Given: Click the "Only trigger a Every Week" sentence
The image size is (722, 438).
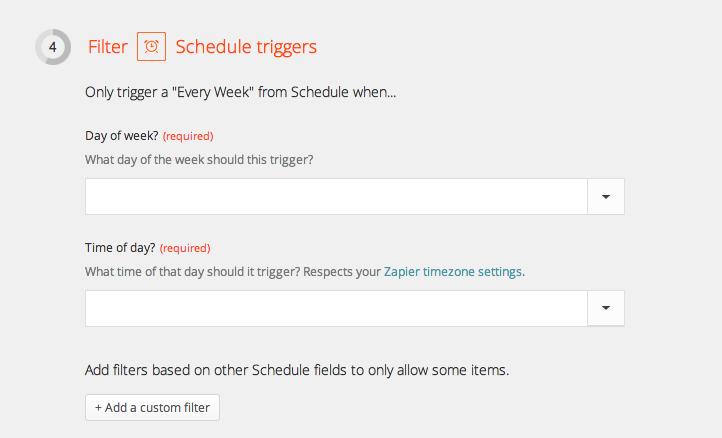Looking at the screenshot, I should [x=240, y=92].
